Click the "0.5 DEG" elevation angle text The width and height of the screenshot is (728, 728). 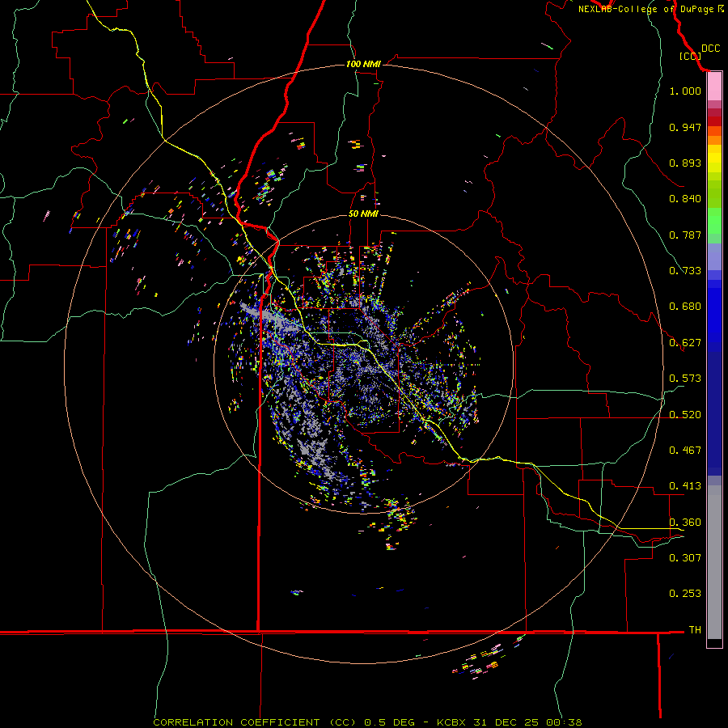pos(390,722)
